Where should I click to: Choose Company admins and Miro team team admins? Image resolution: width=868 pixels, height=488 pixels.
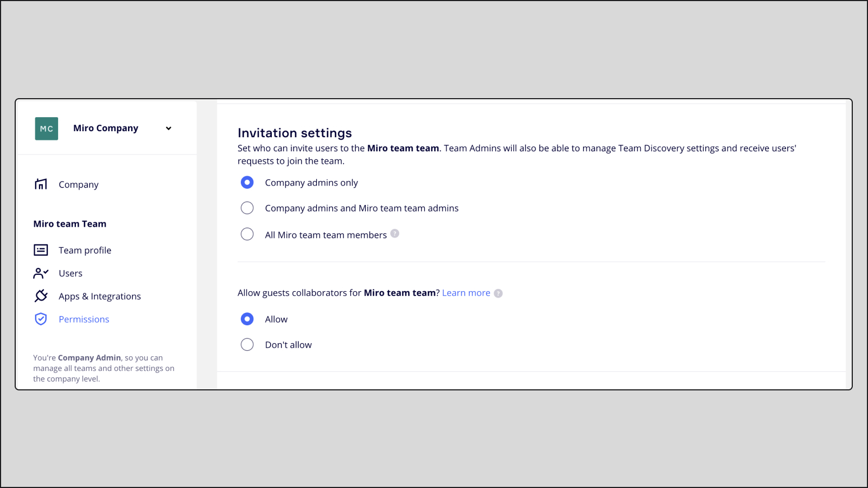247,208
